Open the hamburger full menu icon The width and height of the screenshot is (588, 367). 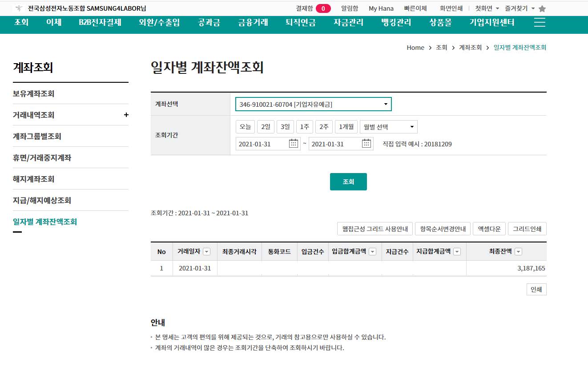[x=540, y=23]
